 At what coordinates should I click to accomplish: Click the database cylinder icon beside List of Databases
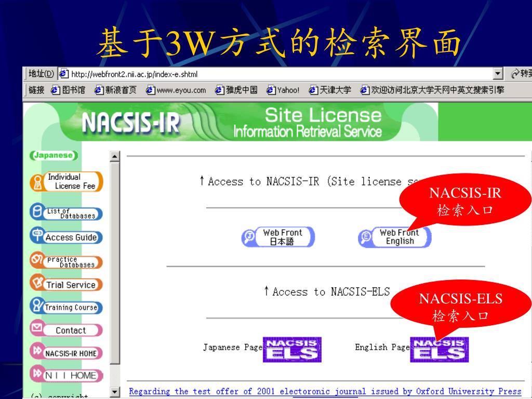(37, 211)
